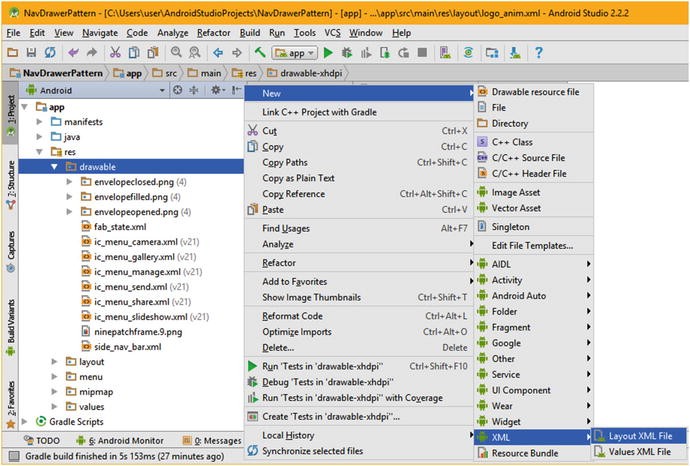Expand the Gradle Scripts node arrow

pos(25,422)
